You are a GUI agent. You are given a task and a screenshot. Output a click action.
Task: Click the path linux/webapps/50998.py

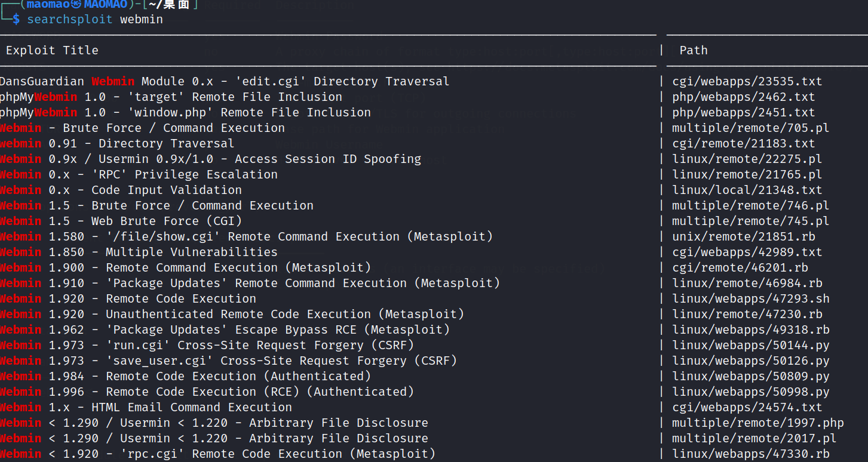click(750, 392)
